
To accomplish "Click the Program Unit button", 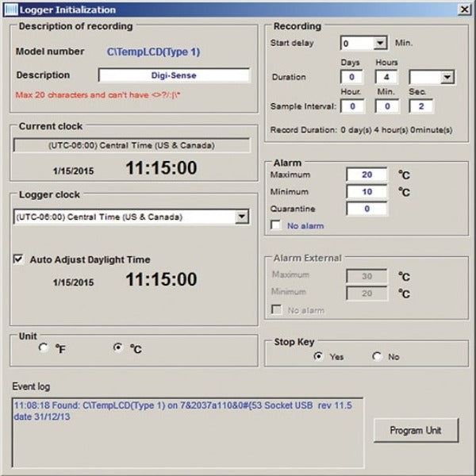I will click(x=417, y=430).
